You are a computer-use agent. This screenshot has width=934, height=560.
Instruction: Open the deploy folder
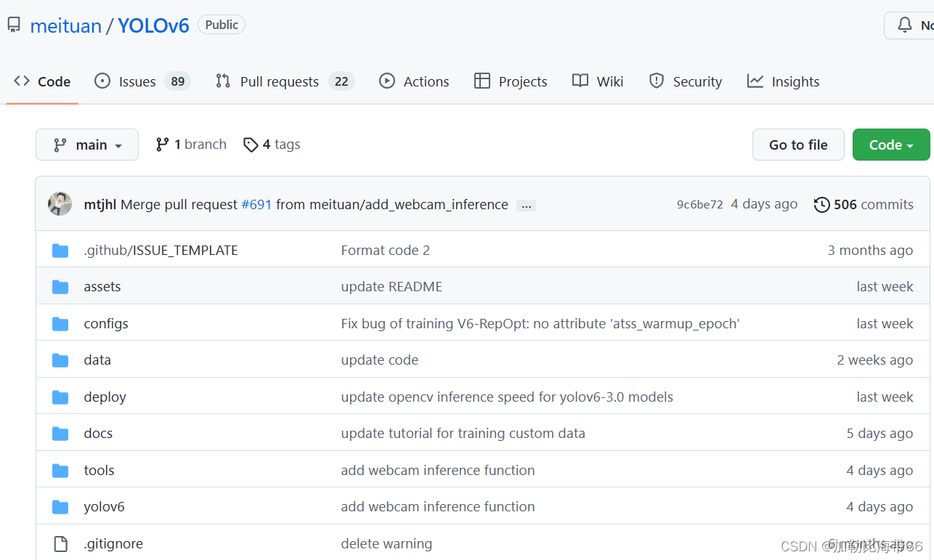pos(105,397)
